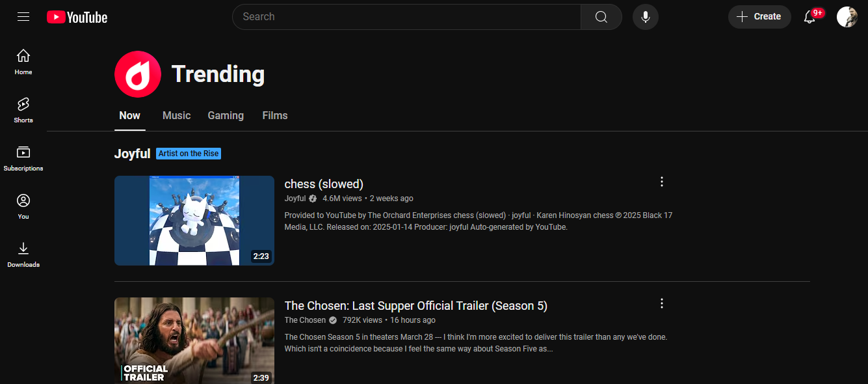Visit The Chosen channel link
The image size is (868, 384).
pyautogui.click(x=306, y=320)
